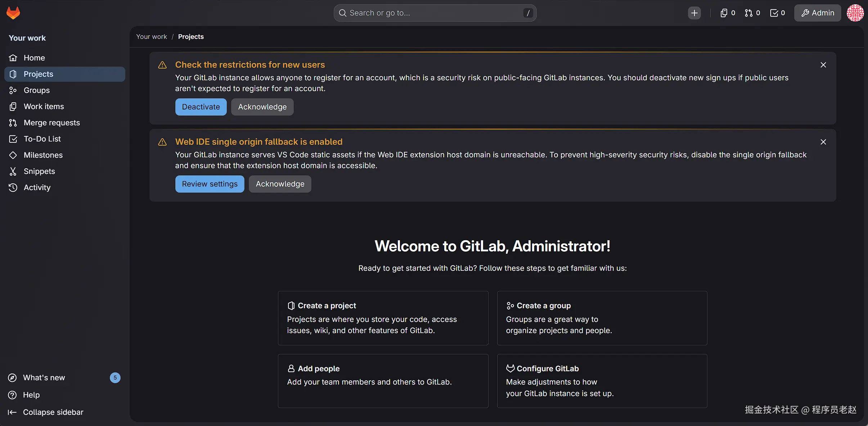Acknowledge the Web IDE fallback alert

point(280,184)
